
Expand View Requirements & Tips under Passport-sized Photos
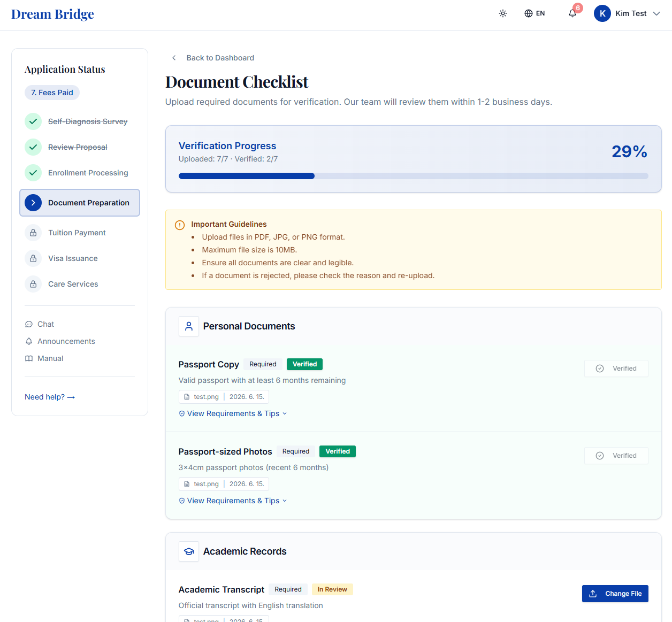233,501
